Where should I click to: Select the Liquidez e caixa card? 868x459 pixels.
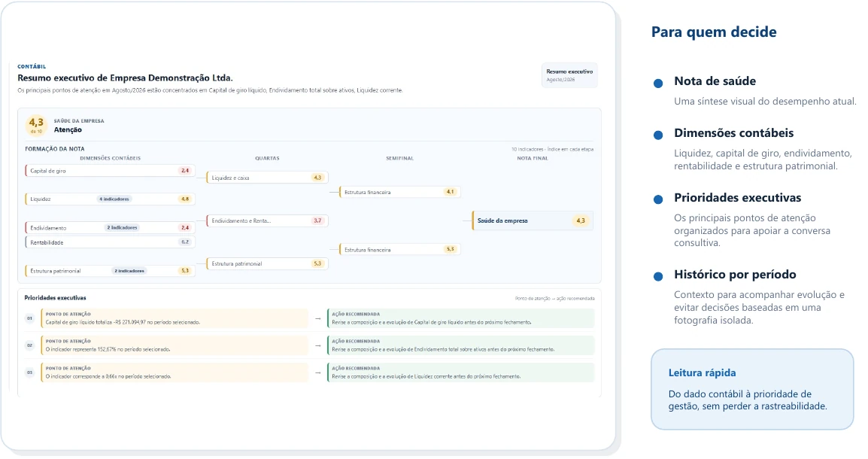click(x=267, y=178)
